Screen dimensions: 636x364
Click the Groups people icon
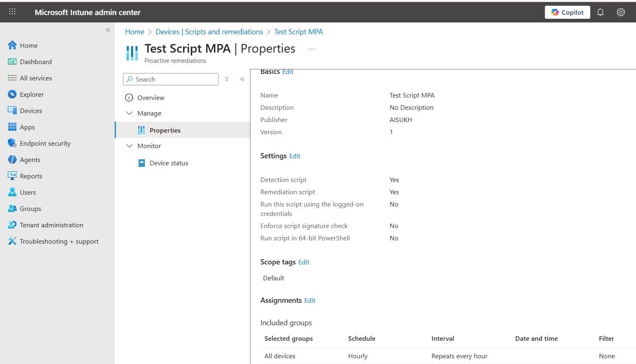click(12, 209)
